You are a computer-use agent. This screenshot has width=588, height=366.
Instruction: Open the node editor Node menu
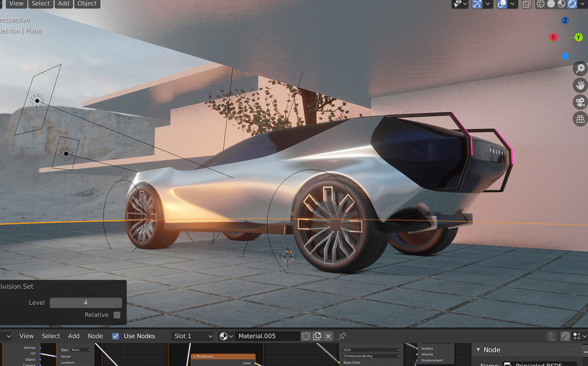(95, 336)
